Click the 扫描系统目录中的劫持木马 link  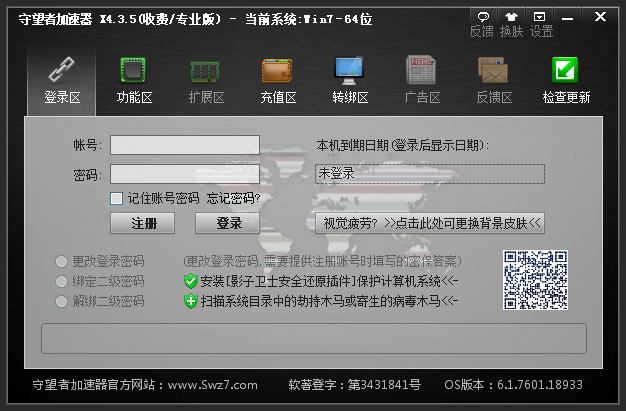point(329,301)
